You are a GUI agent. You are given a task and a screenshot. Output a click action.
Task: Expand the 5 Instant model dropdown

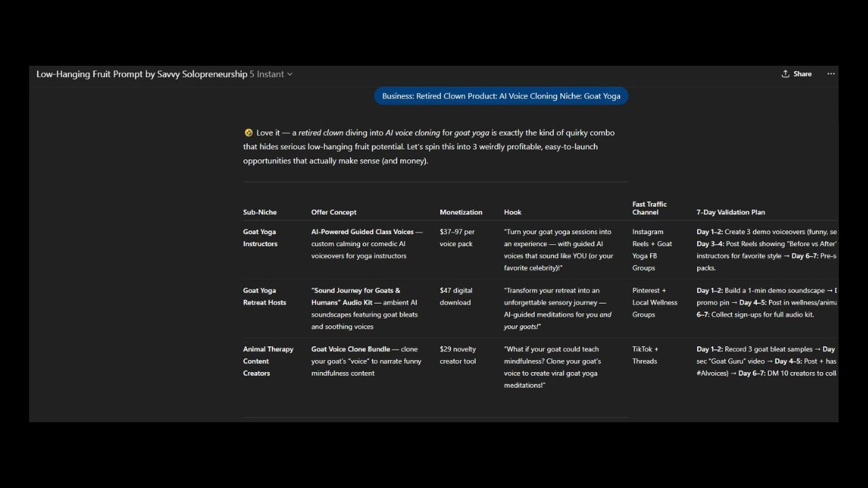click(271, 74)
